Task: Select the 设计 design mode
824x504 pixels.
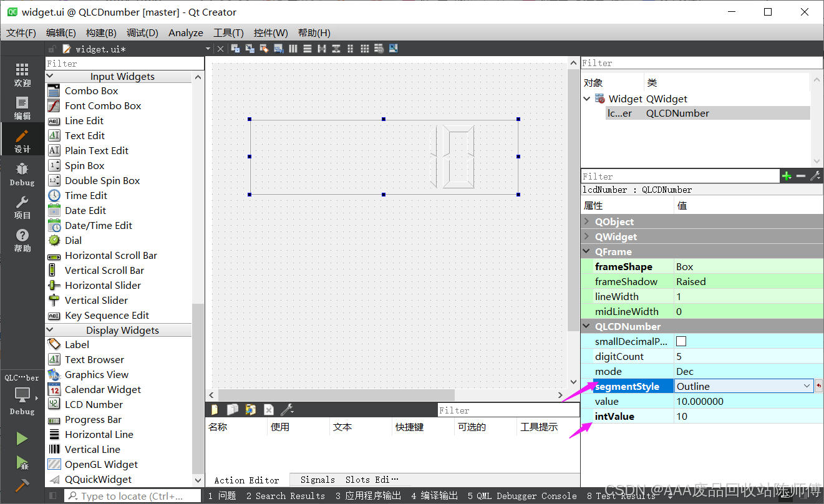Action: (22, 141)
